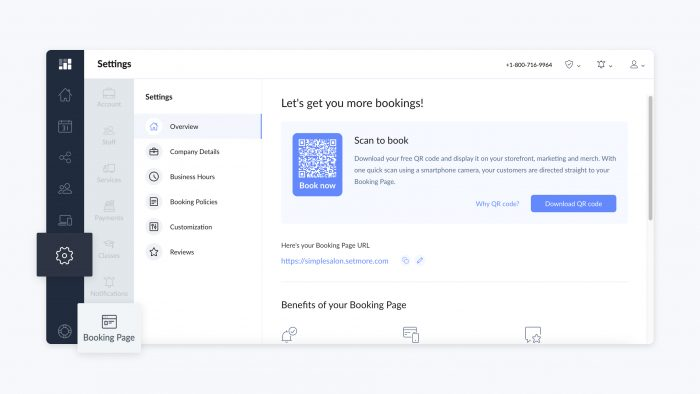Open Customization settings item
The width and height of the screenshot is (700, 394).
[x=198, y=227]
